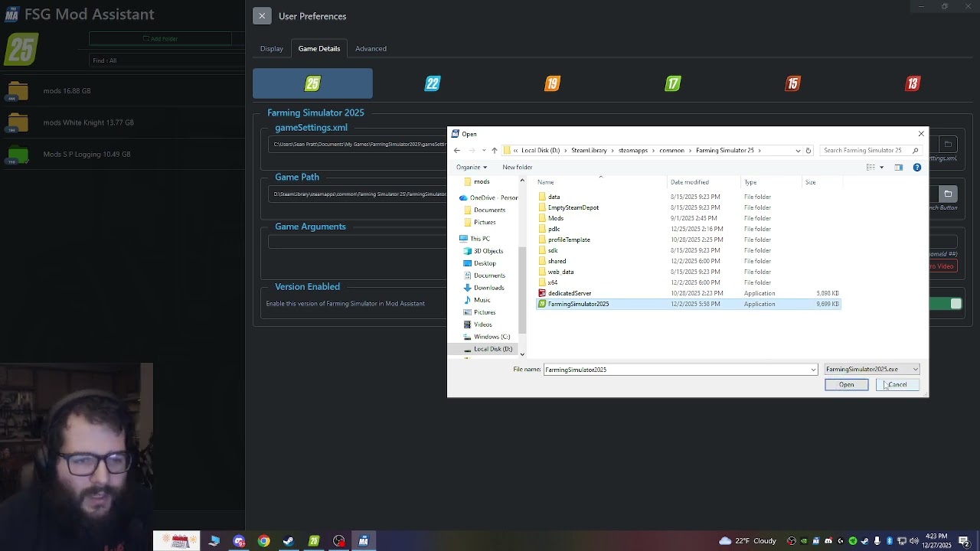
Task: Select the Farming Simulator 15 version icon
Action: click(793, 83)
